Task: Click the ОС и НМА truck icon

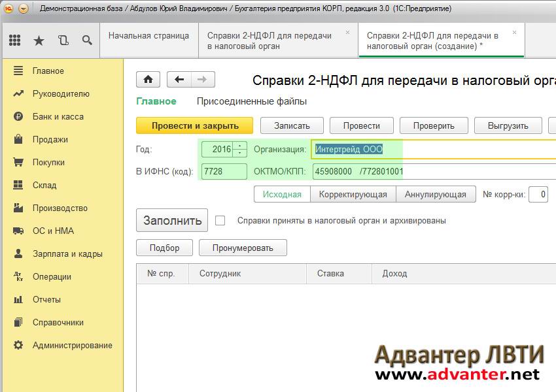Action: [18, 231]
